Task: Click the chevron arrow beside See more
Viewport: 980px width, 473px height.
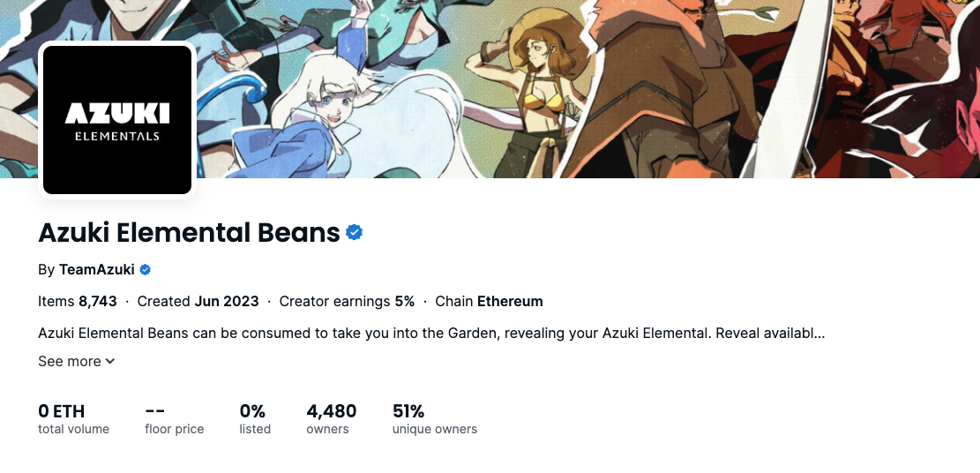Action: coord(110,361)
